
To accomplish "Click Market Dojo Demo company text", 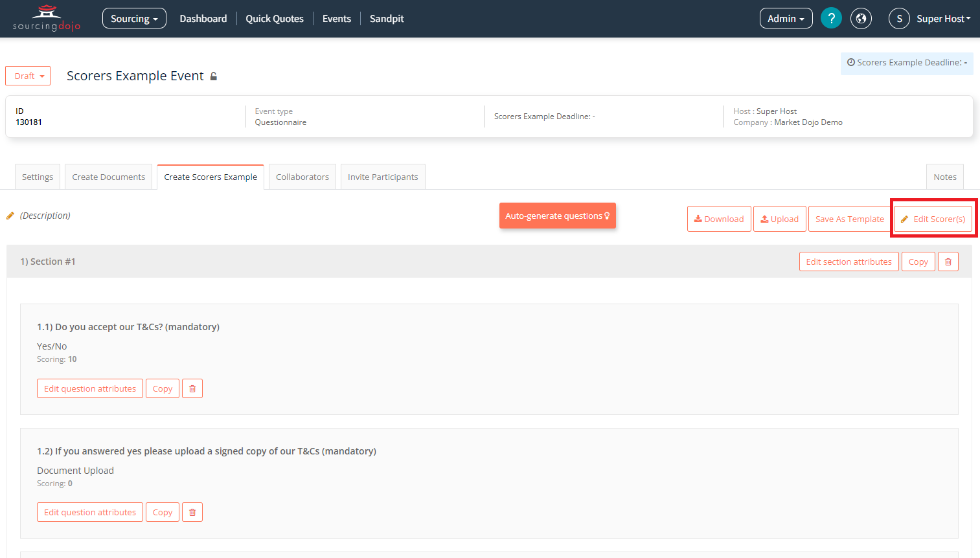I will click(x=808, y=122).
